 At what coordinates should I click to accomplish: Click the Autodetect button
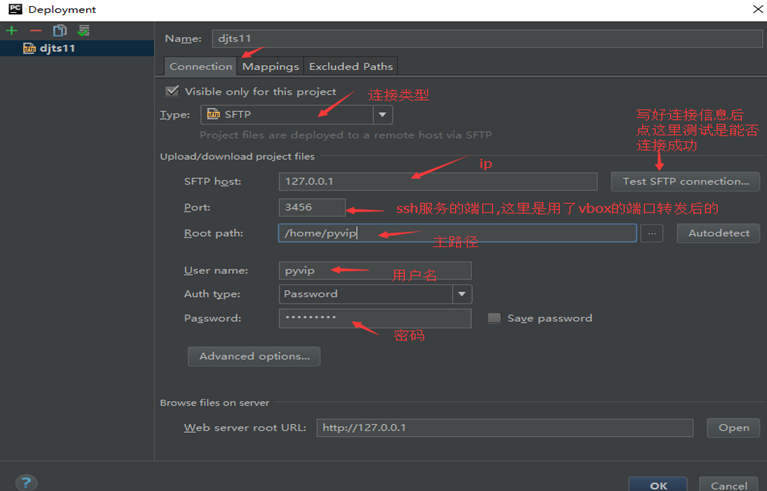tap(719, 233)
